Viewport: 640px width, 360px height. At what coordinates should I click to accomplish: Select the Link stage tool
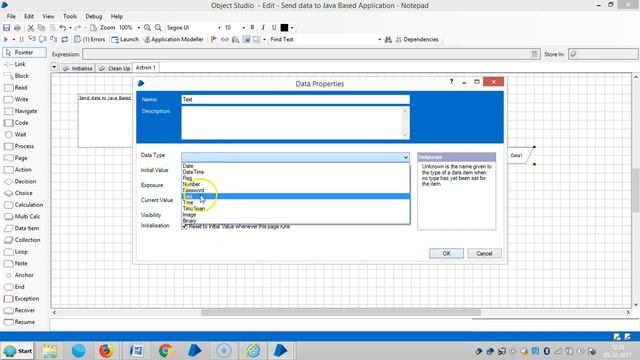[x=20, y=64]
